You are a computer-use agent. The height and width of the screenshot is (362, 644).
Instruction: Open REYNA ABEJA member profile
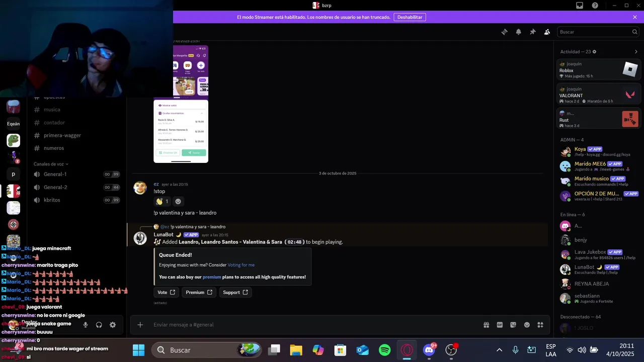coord(598,284)
